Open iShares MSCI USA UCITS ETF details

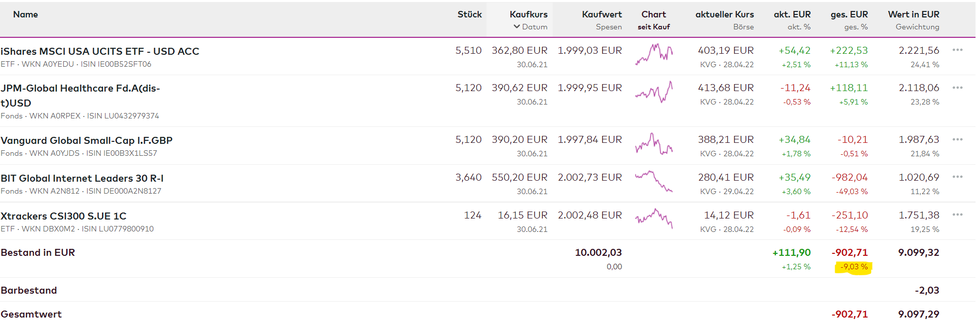[x=100, y=51]
